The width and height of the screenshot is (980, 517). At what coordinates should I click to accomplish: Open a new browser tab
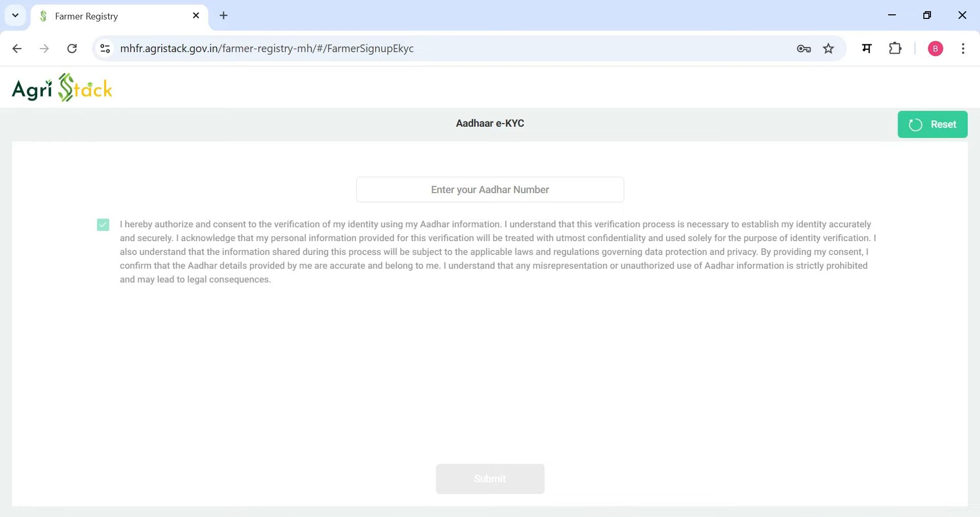[x=224, y=16]
